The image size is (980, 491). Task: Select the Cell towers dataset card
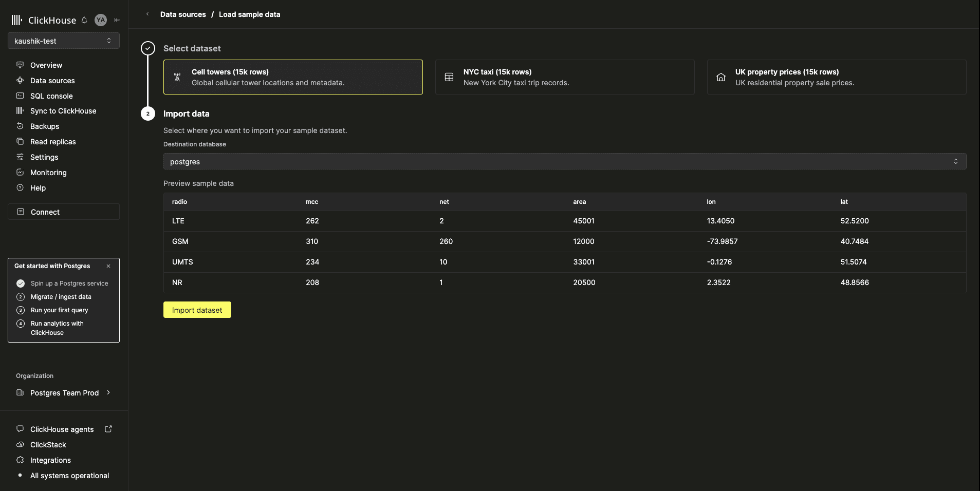click(293, 77)
